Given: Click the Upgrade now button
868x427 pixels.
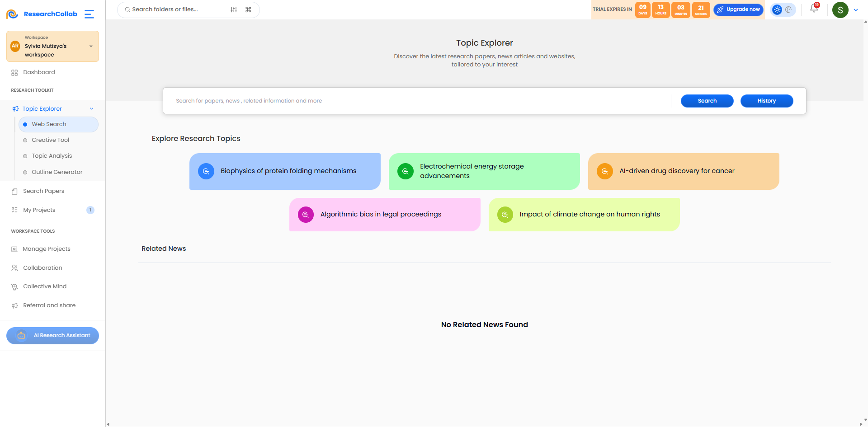Looking at the screenshot, I should point(738,9).
